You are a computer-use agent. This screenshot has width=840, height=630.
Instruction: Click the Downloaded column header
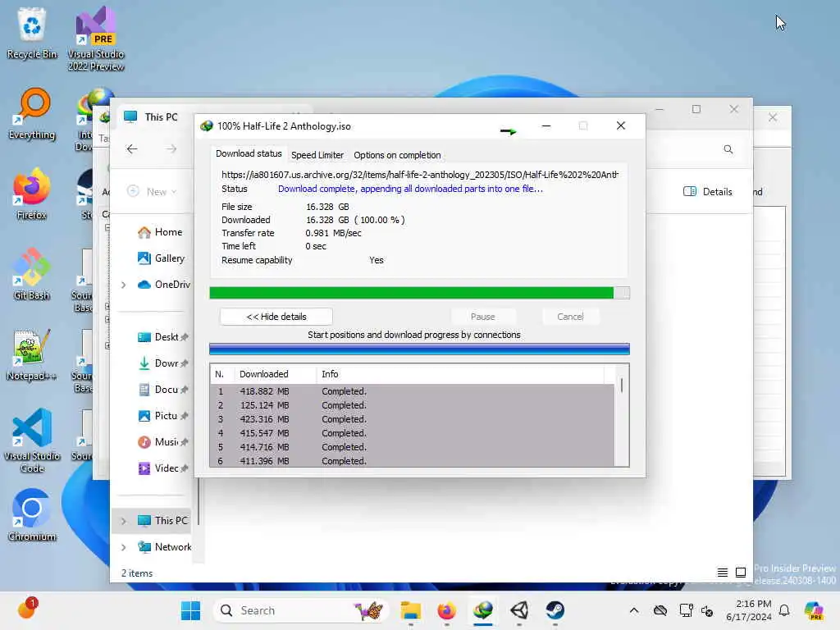276,374
